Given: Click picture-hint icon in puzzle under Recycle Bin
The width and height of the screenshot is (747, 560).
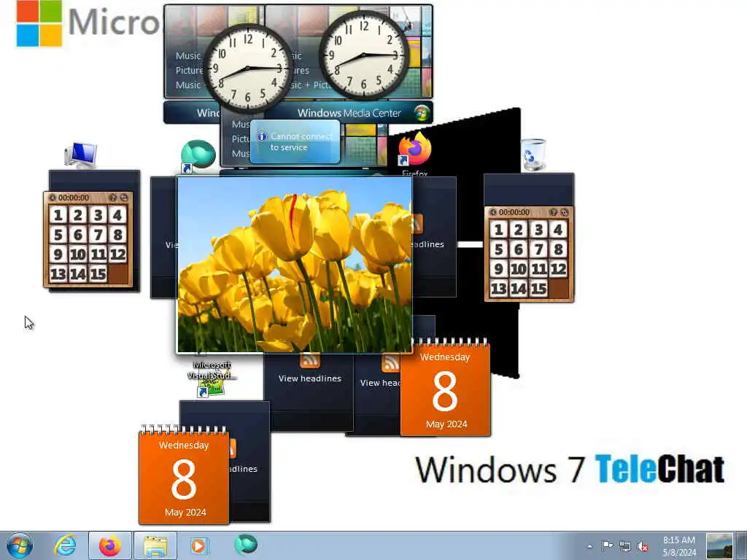Looking at the screenshot, I should click(x=553, y=212).
